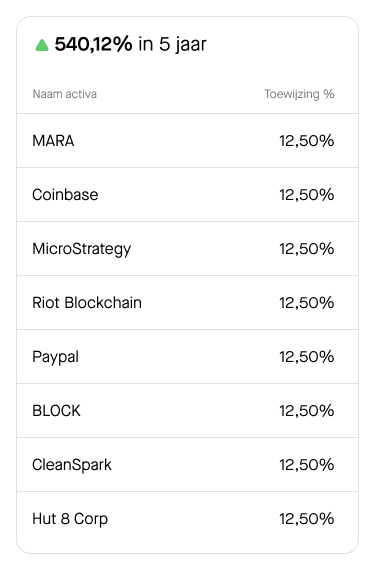The height and width of the screenshot is (570, 375).
Task: Open the Paypal asset row
Action: coord(188,357)
